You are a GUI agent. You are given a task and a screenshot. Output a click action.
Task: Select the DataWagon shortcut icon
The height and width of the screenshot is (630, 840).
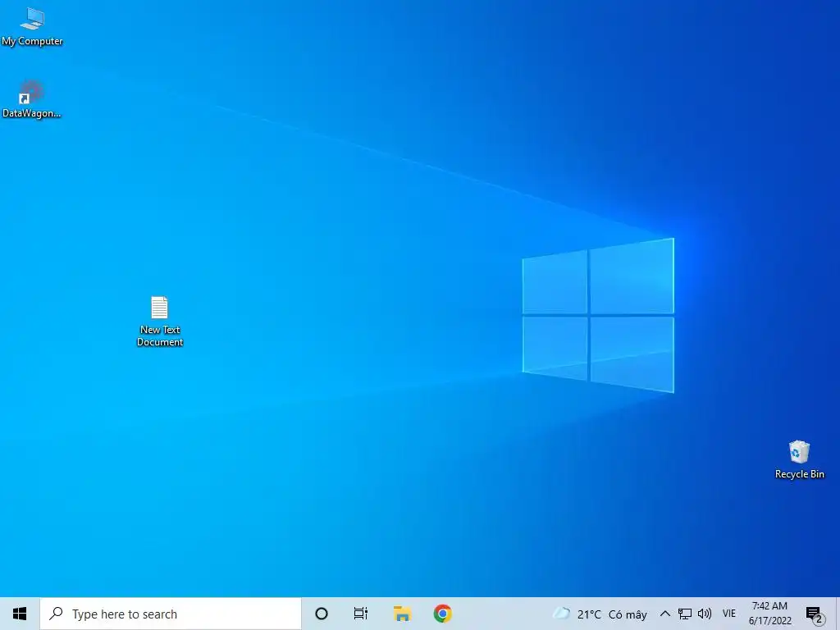point(32,99)
